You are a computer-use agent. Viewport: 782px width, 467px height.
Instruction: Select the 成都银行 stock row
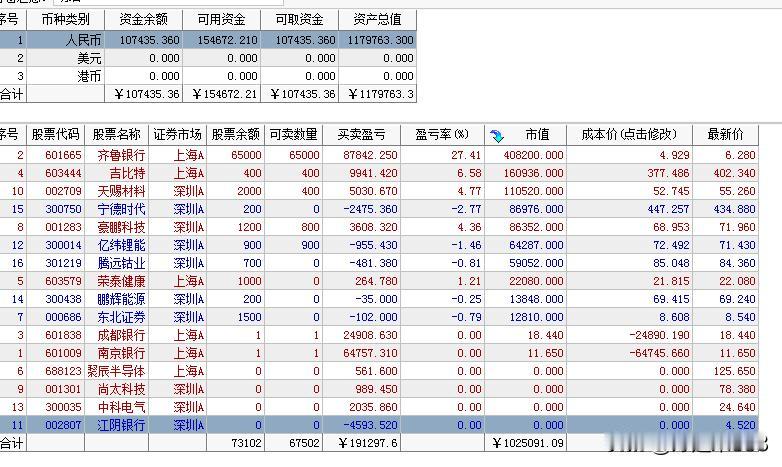[x=379, y=335]
